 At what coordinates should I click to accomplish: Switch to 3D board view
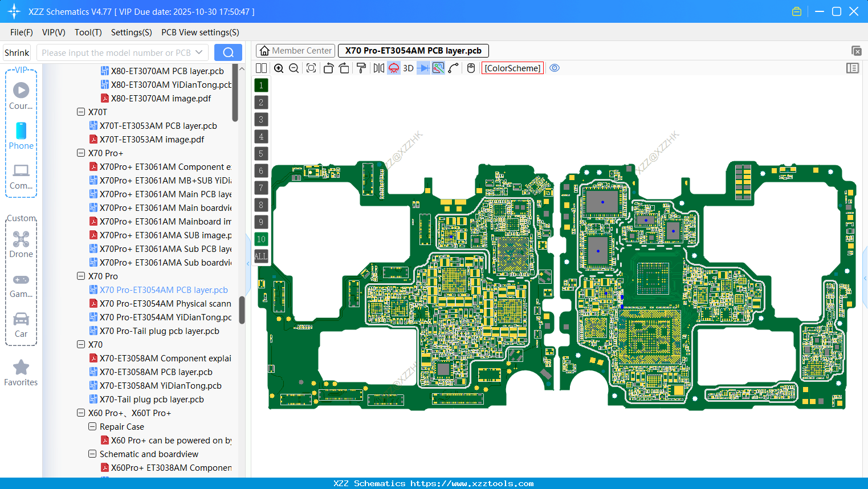(408, 68)
